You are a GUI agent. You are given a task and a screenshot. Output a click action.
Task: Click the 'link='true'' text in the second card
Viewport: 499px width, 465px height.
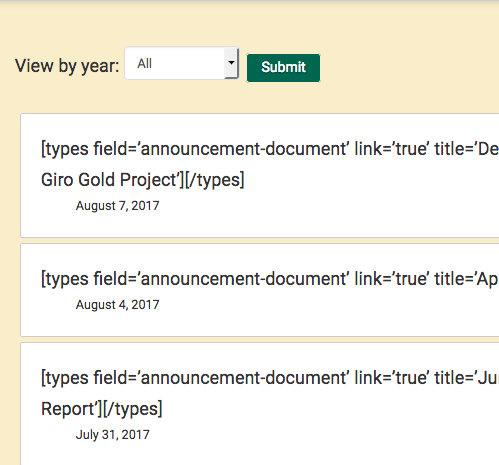(392, 279)
